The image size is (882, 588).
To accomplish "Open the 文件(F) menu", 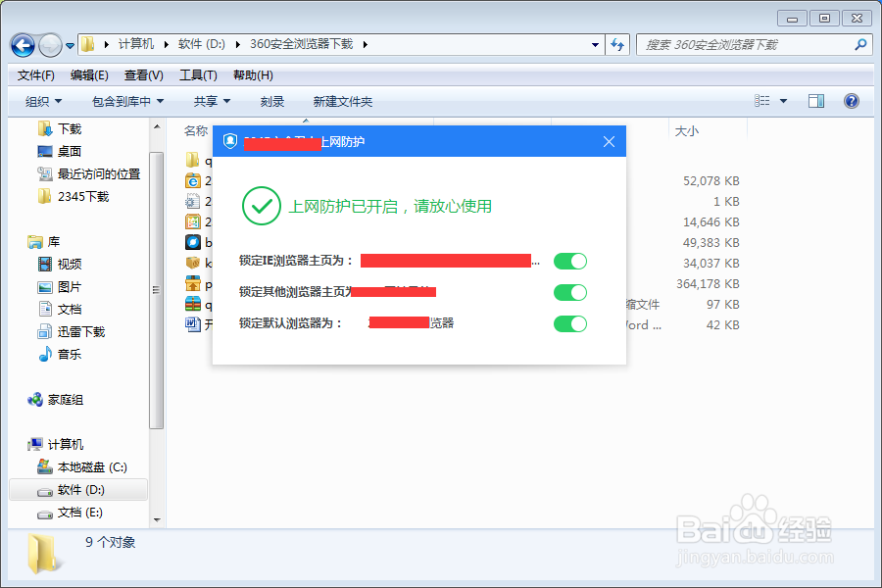I will (36, 75).
